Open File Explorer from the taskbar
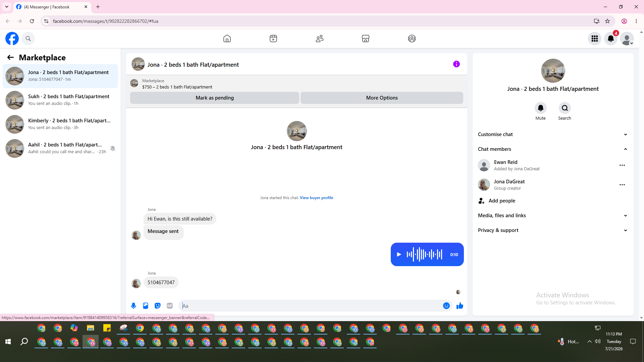 [91, 328]
